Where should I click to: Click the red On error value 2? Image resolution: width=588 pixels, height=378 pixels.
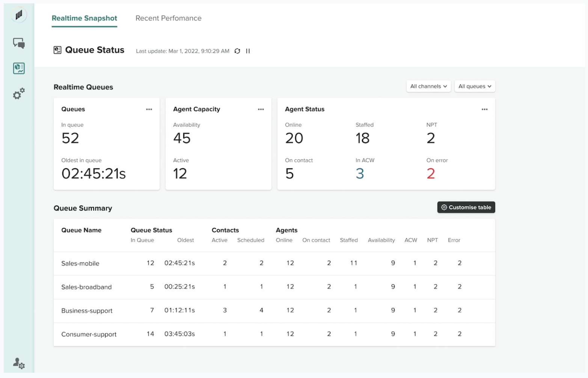coord(431,174)
